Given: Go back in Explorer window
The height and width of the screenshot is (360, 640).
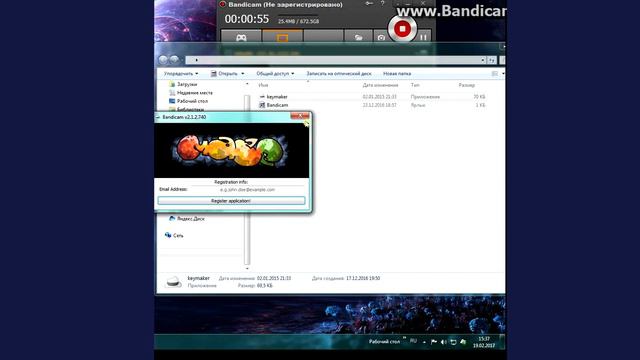Looking at the screenshot, I should (x=163, y=60).
